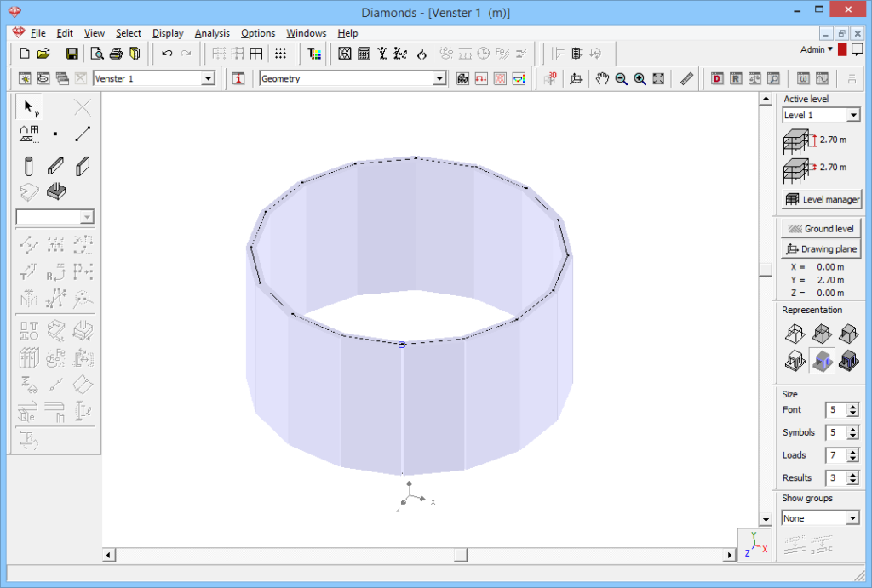Click the red info icon beside Geometry
Viewport: 872px width, 588px height.
click(238, 79)
